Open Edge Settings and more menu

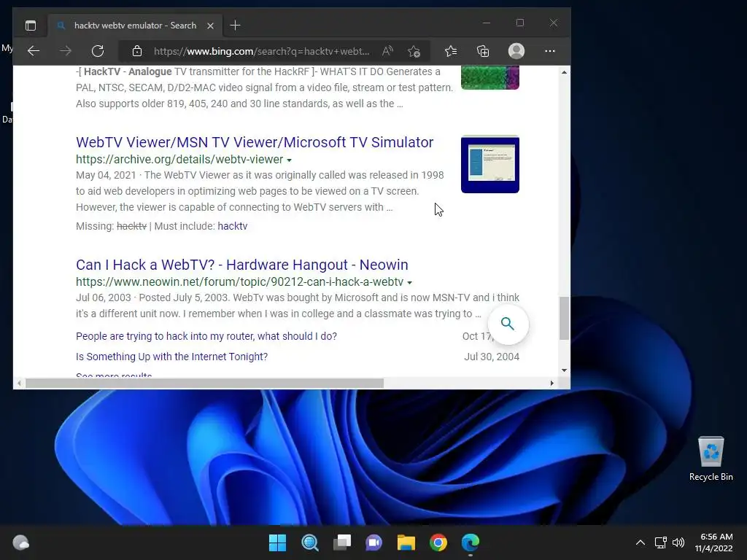click(550, 51)
